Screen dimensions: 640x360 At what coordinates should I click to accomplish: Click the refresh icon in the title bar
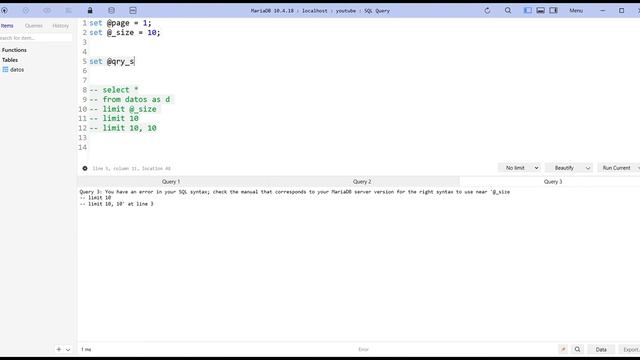(x=487, y=11)
